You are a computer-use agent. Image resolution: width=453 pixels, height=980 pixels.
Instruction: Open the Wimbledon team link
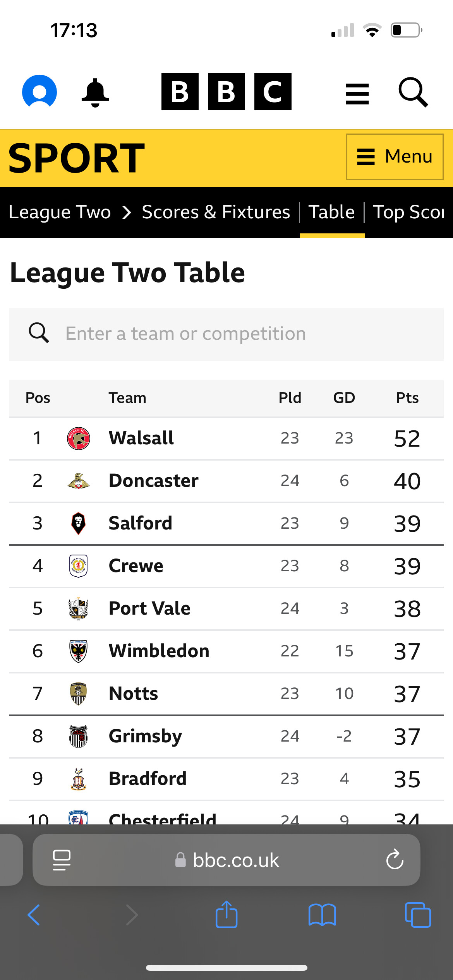point(159,651)
